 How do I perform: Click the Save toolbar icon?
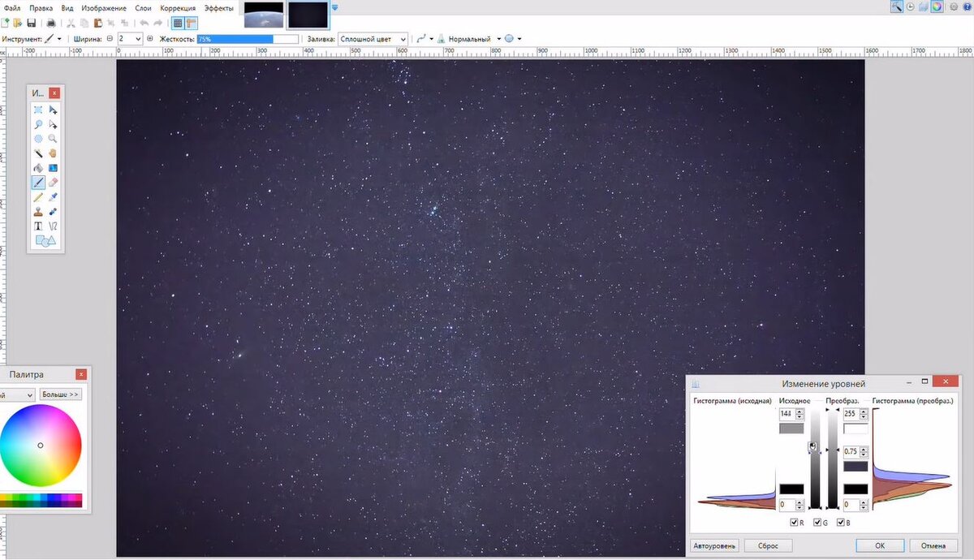coord(32,23)
